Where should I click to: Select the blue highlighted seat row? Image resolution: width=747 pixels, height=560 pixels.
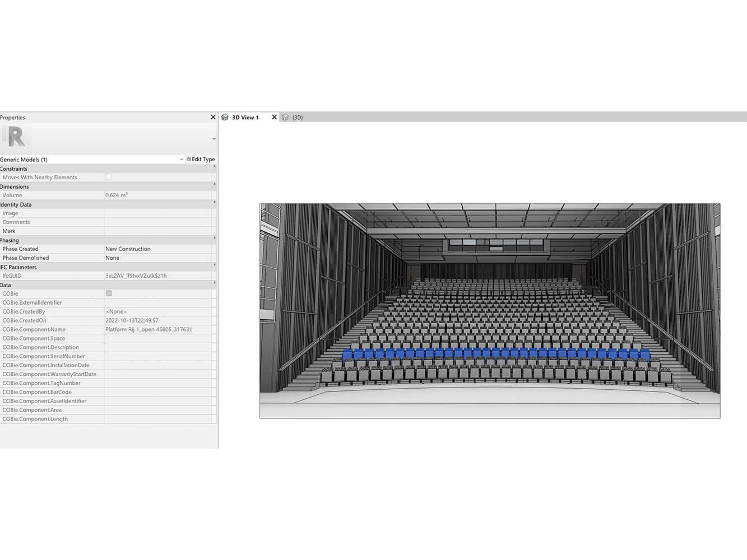point(496,354)
